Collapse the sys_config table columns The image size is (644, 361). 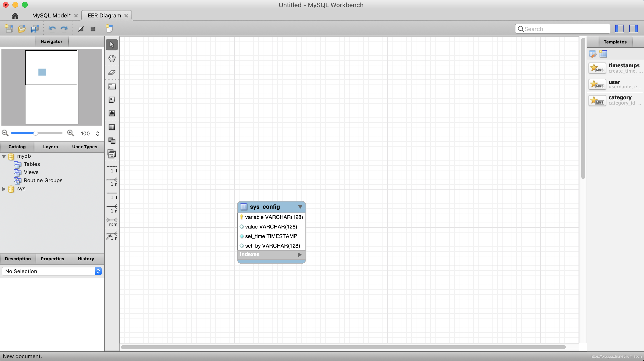pos(300,207)
